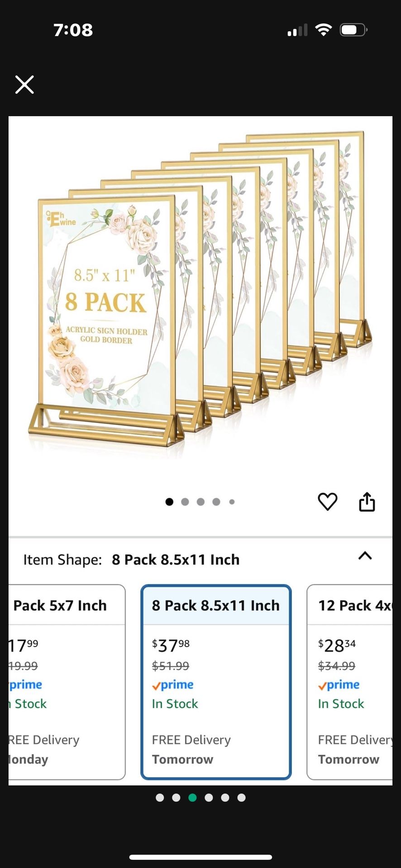This screenshot has height=868, width=401.
Task: Tap the first active image carousel dot
Action: coord(169,502)
